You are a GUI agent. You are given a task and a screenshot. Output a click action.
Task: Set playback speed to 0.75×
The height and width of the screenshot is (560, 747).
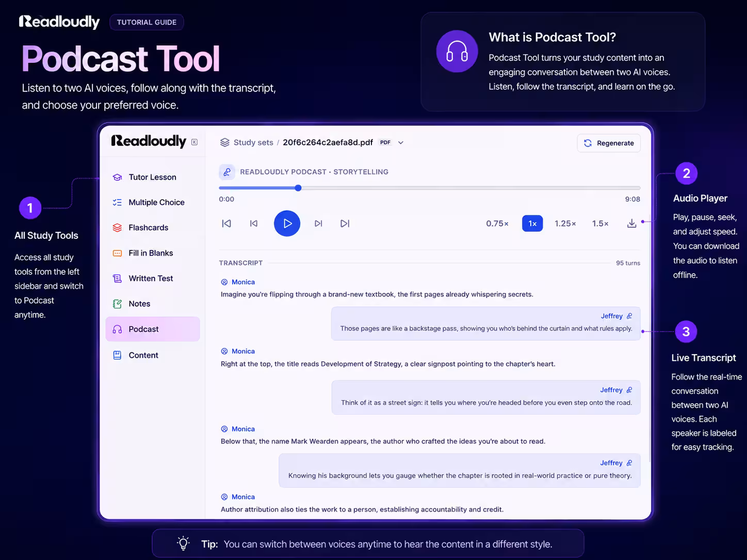tap(497, 223)
